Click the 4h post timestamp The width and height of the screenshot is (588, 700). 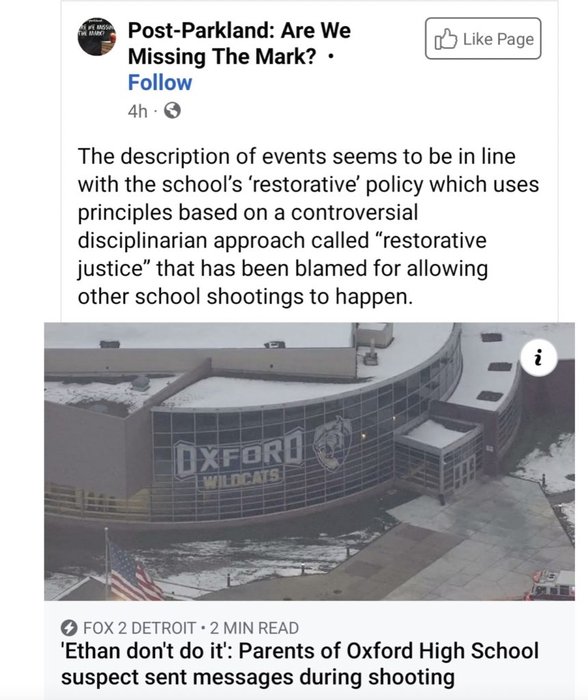137,111
